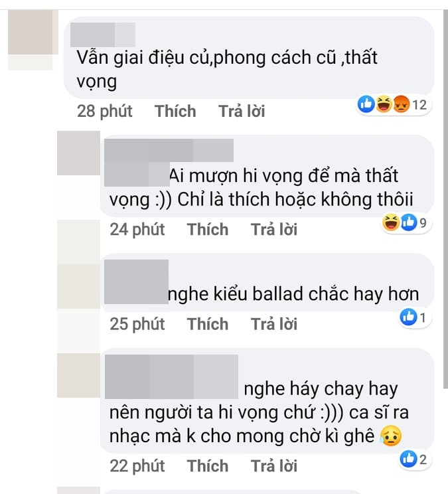
Task: Like the ballad comment from 25 phút
Action: (208, 324)
